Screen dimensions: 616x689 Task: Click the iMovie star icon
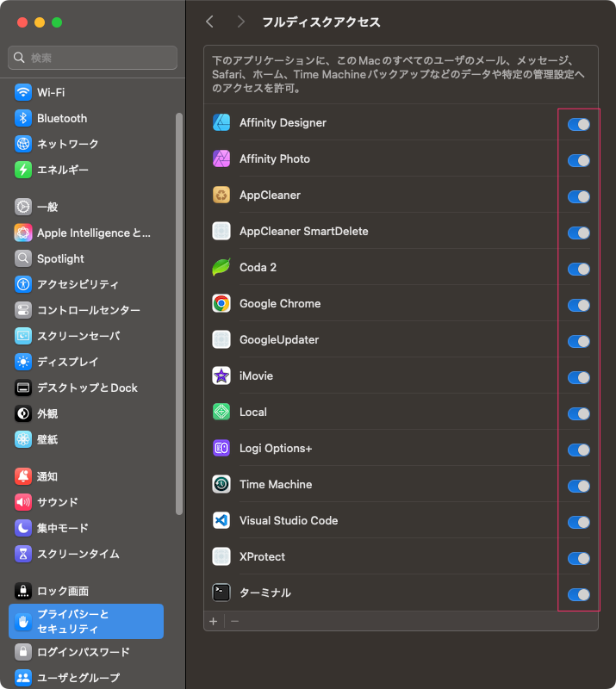click(x=221, y=376)
